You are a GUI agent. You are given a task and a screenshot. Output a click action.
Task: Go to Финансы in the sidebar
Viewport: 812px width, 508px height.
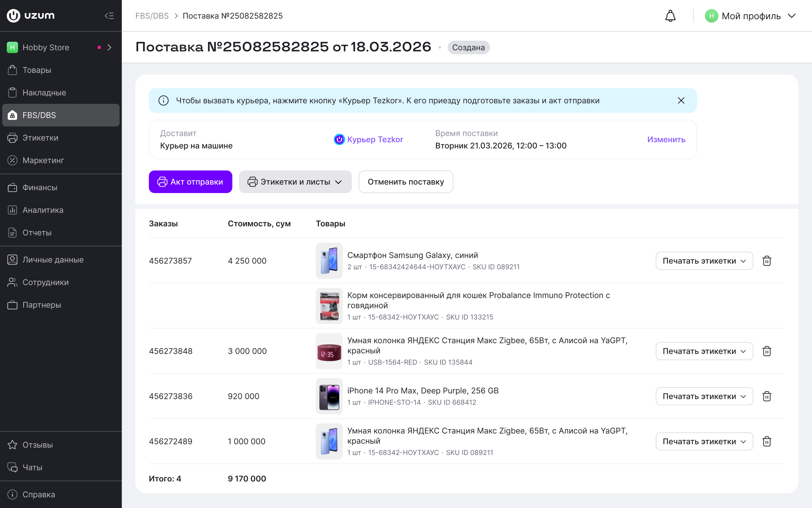[61, 187]
